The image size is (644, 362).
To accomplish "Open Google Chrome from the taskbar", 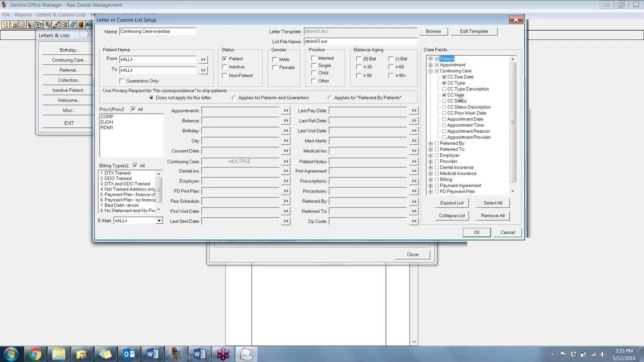I will click(35, 354).
